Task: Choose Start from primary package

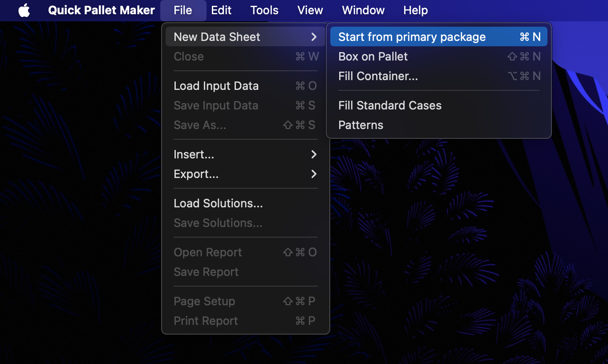Action: point(439,37)
